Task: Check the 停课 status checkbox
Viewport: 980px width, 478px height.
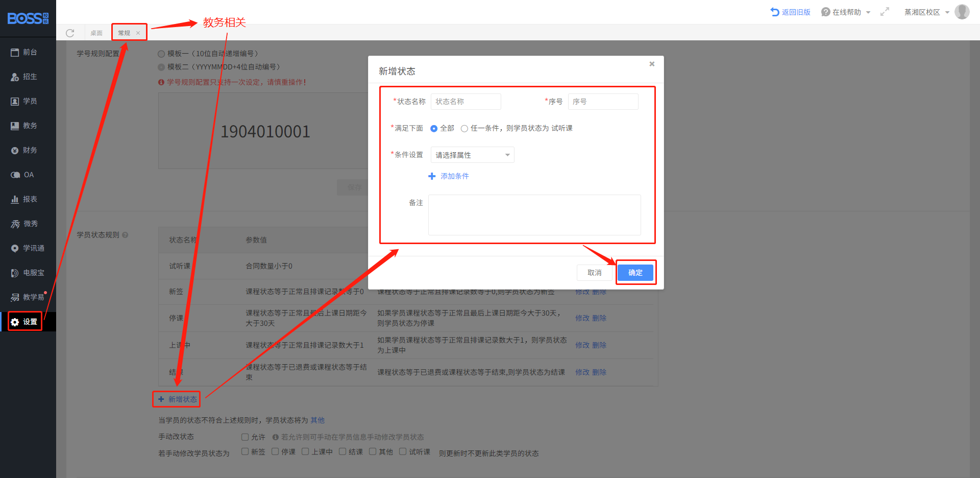Action: (x=275, y=451)
